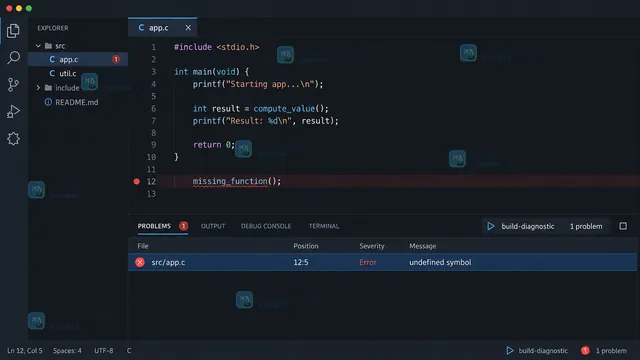The height and width of the screenshot is (360, 640).
Task: Click the 12:5 position cell
Action: click(x=301, y=262)
